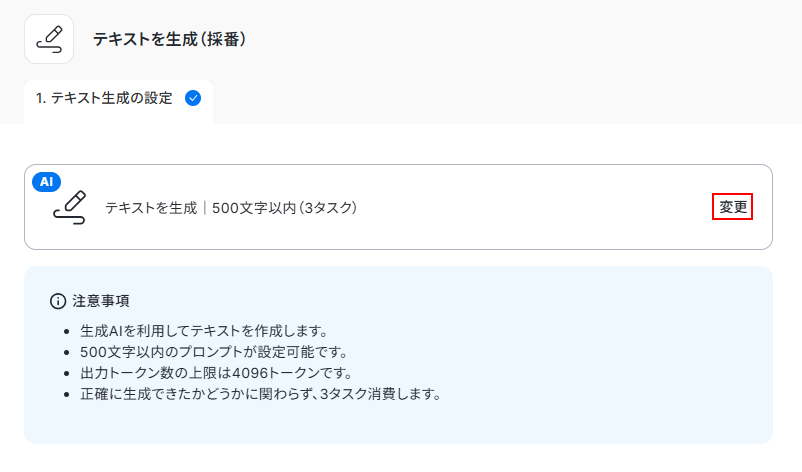This screenshot has width=802, height=472.
Task: Click the 注意事項 heading text
Action: (101, 301)
